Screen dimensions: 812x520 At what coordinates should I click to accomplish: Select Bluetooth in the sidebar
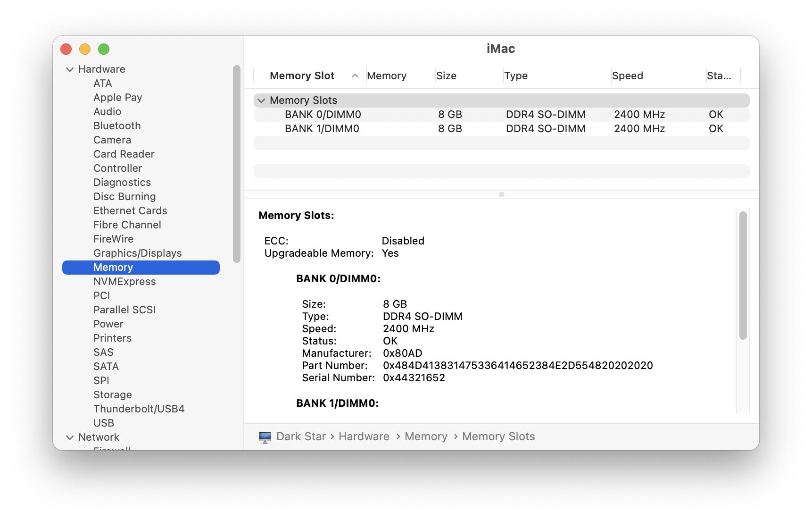(x=117, y=126)
